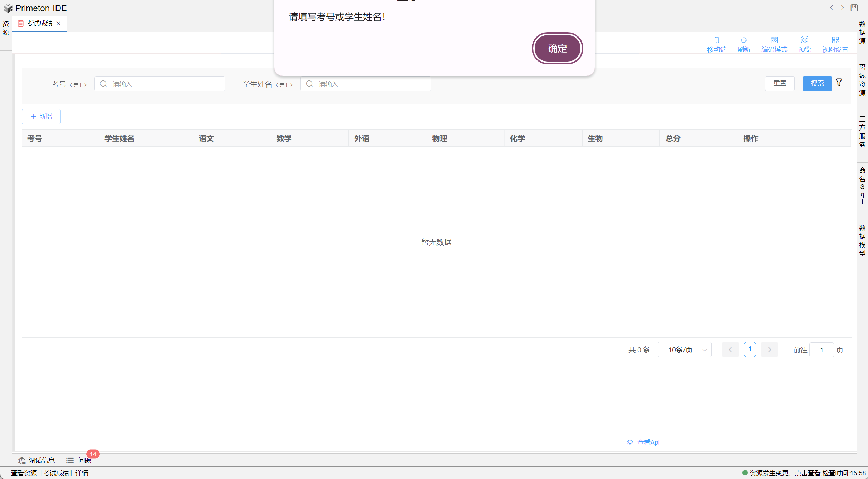Close the 考试成绩 tab

59,23
